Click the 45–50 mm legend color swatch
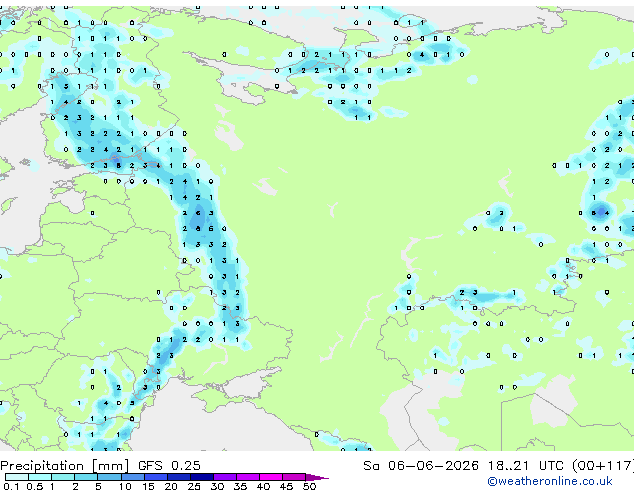This screenshot has width=634, height=490. coord(294,477)
